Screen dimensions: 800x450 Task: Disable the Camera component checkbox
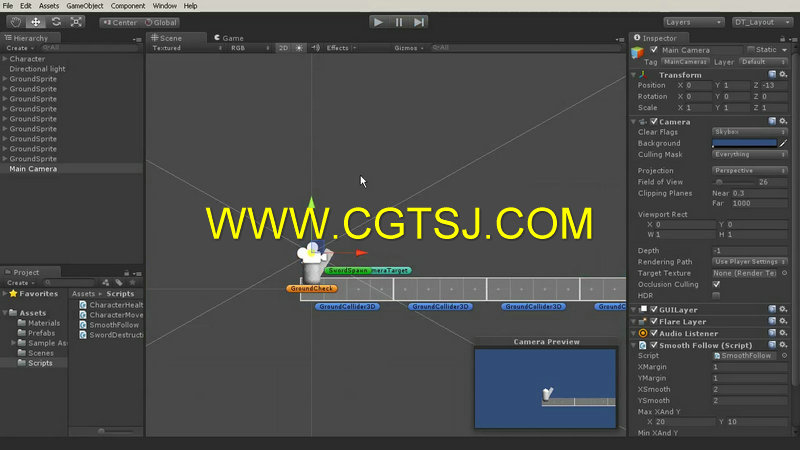pyautogui.click(x=654, y=121)
